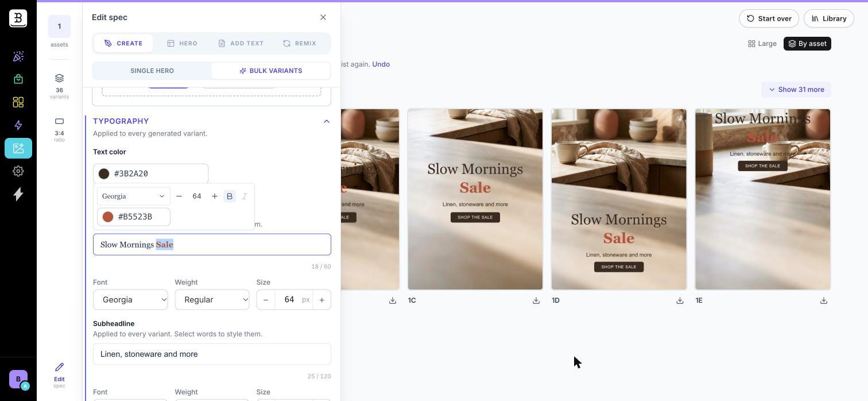The height and width of the screenshot is (401, 868).
Task: Click the Undo link
Action: point(381,64)
